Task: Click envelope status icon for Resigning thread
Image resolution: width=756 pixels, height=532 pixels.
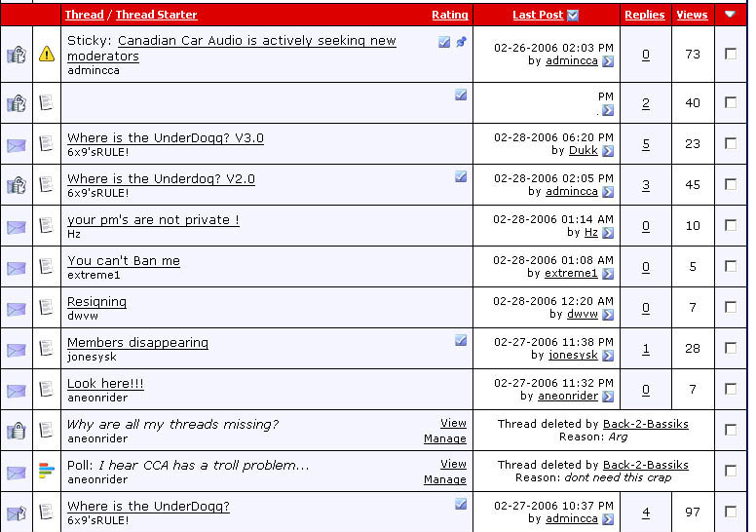Action: click(x=17, y=308)
